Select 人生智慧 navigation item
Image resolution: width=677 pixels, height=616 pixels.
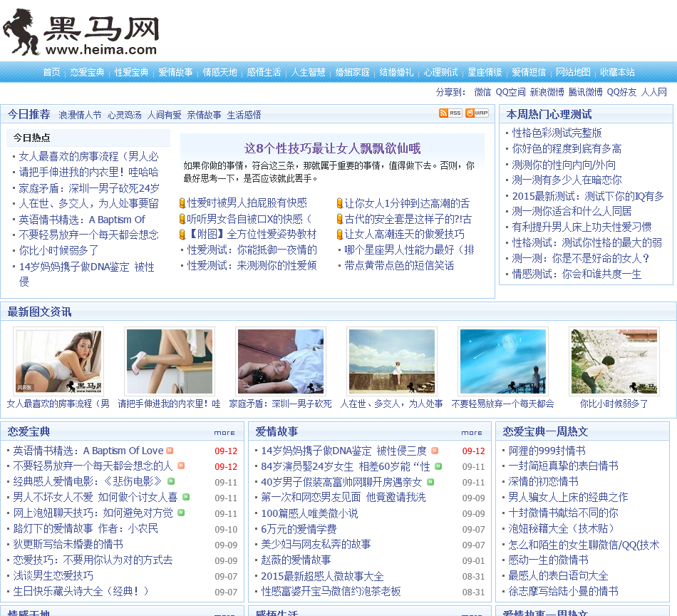coord(308,72)
